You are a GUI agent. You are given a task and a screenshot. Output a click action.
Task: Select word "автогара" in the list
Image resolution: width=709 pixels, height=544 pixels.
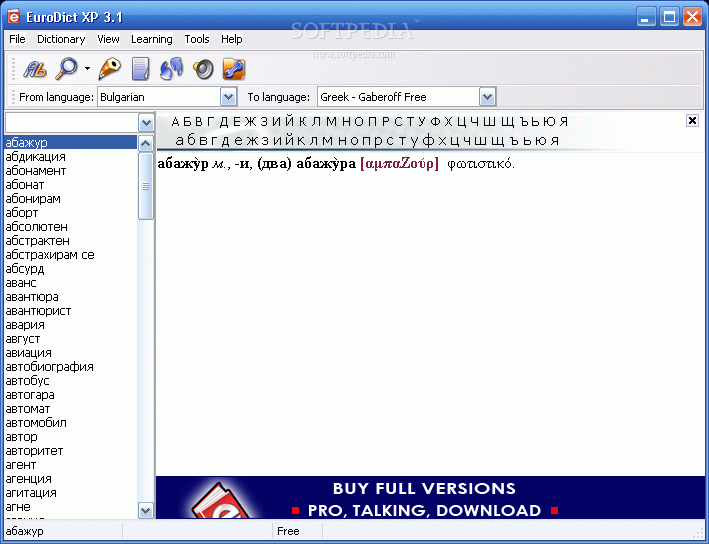pyautogui.click(x=71, y=395)
